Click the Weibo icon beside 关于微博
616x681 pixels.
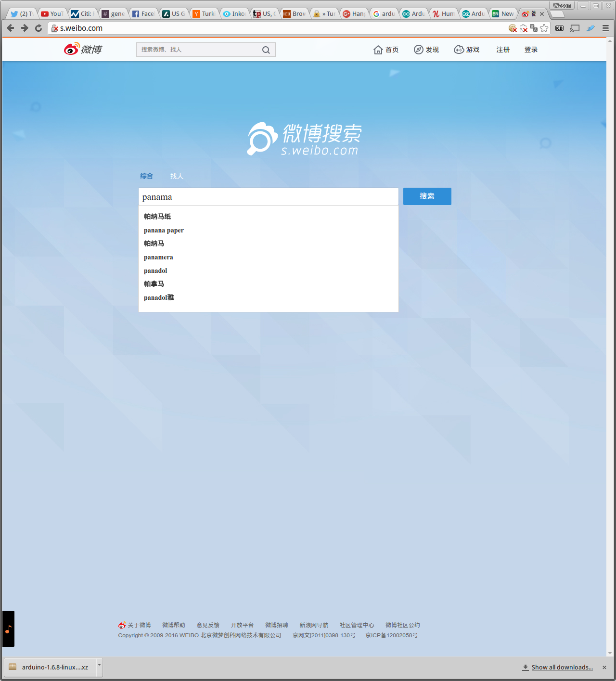[122, 625]
